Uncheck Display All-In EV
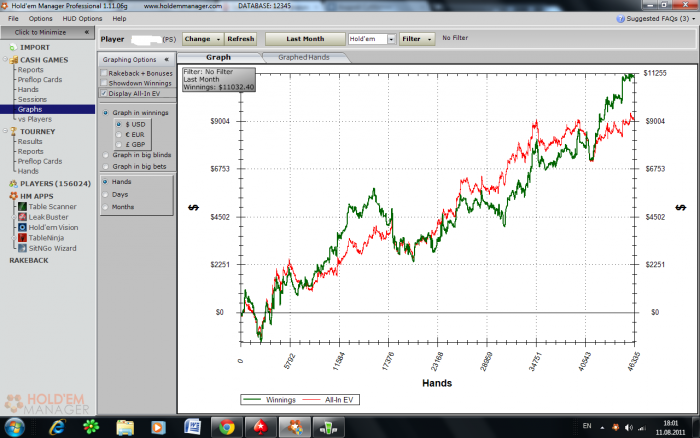The height and width of the screenshot is (438, 700). [104, 93]
